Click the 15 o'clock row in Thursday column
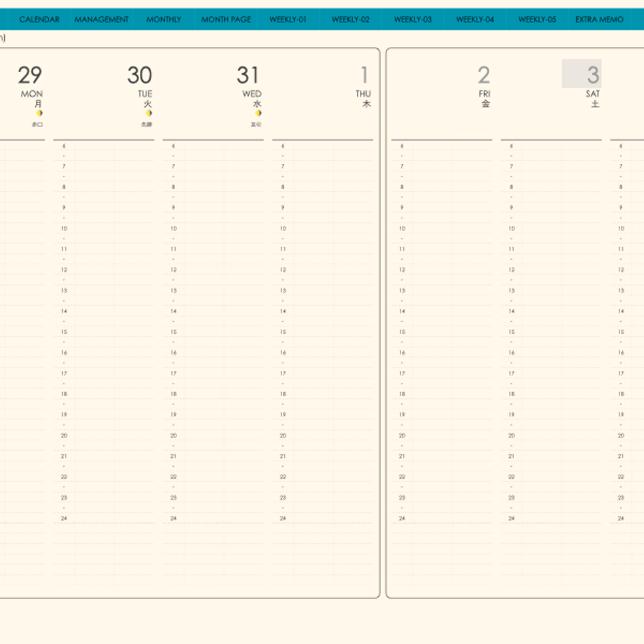Screen dimensions: 644x644 tap(323, 332)
